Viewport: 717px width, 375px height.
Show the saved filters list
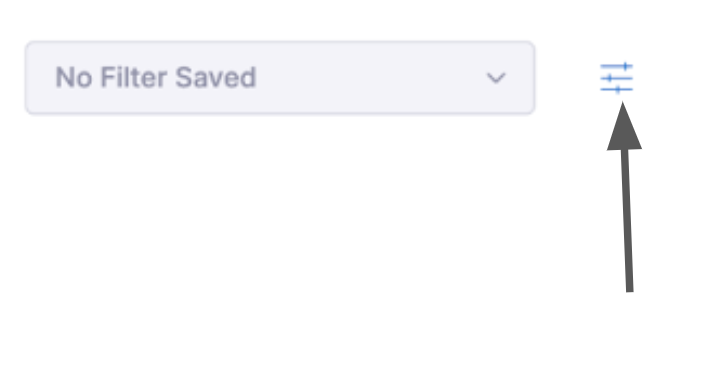coord(280,78)
